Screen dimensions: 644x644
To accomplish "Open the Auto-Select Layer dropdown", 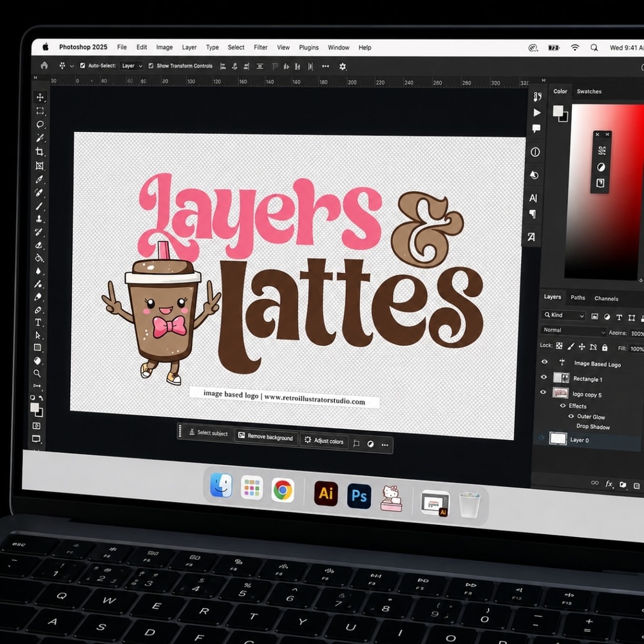I will pos(131,66).
